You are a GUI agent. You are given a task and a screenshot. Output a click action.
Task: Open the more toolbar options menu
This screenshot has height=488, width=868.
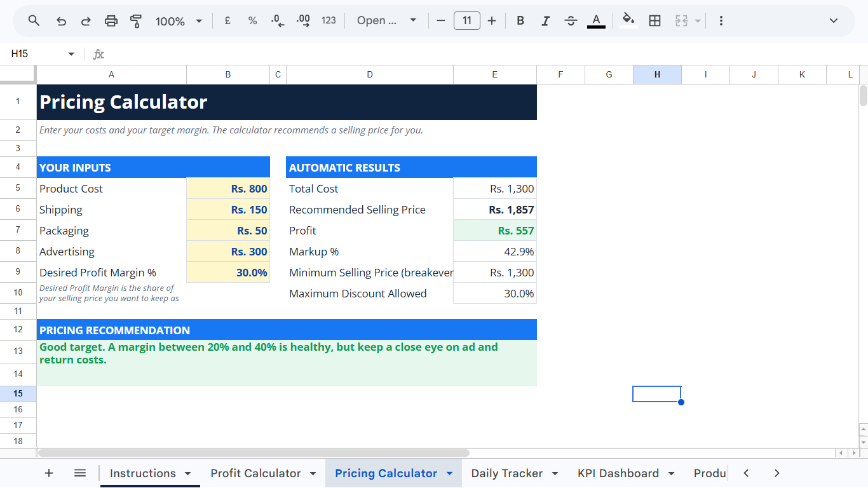coord(721,21)
